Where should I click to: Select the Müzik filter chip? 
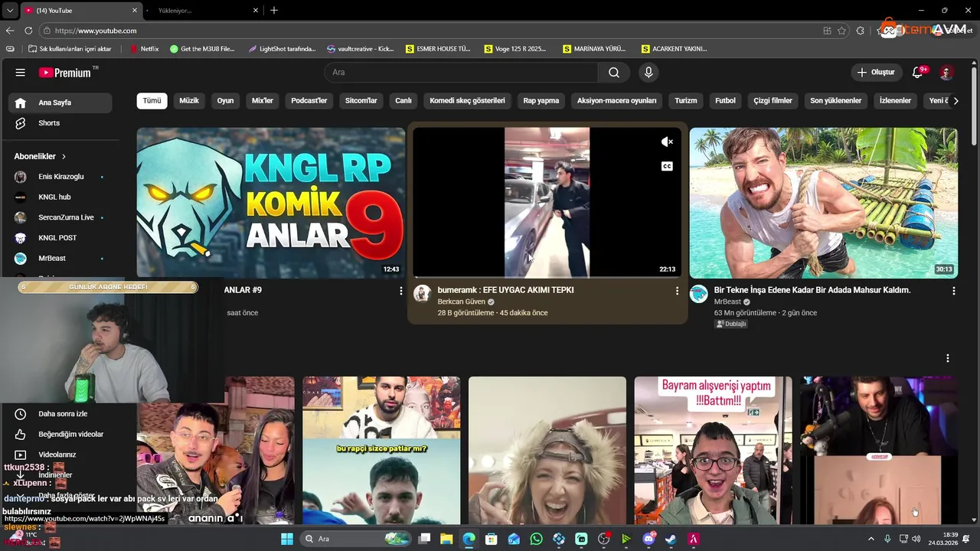click(x=189, y=101)
